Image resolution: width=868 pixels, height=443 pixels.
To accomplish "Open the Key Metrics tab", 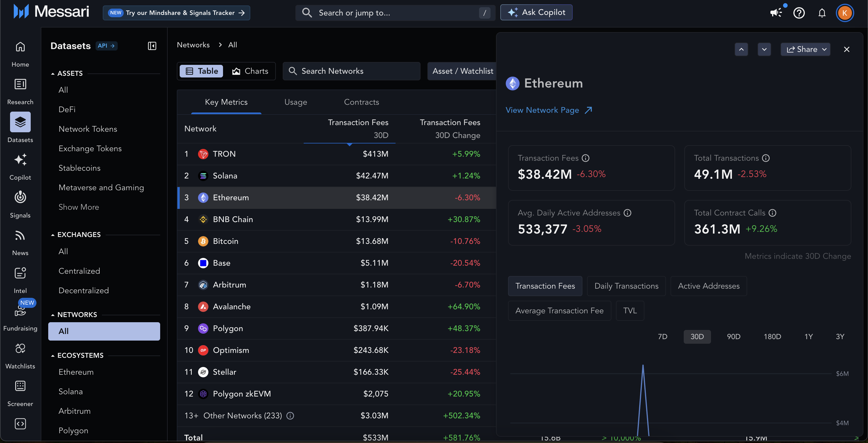I will [x=226, y=102].
